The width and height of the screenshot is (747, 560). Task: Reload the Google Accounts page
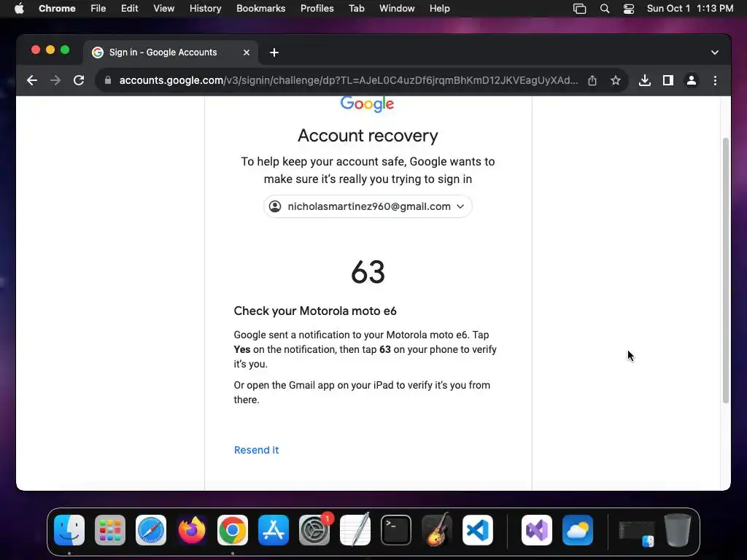[79, 80]
